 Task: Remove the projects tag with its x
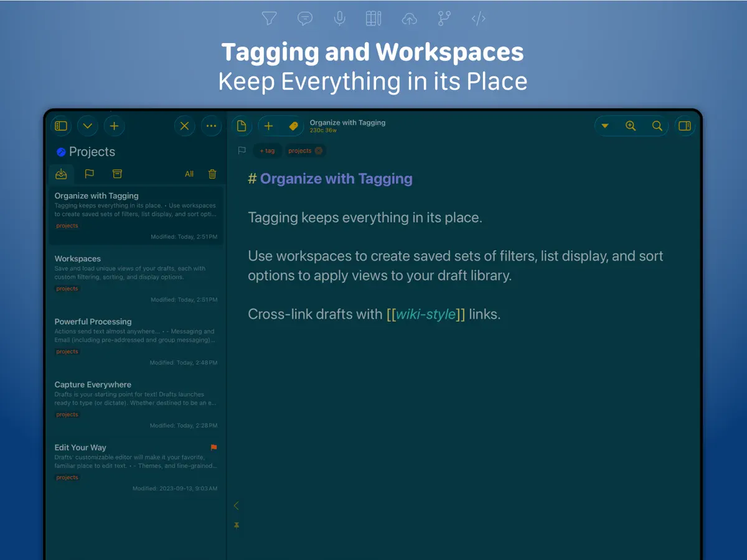tap(319, 151)
